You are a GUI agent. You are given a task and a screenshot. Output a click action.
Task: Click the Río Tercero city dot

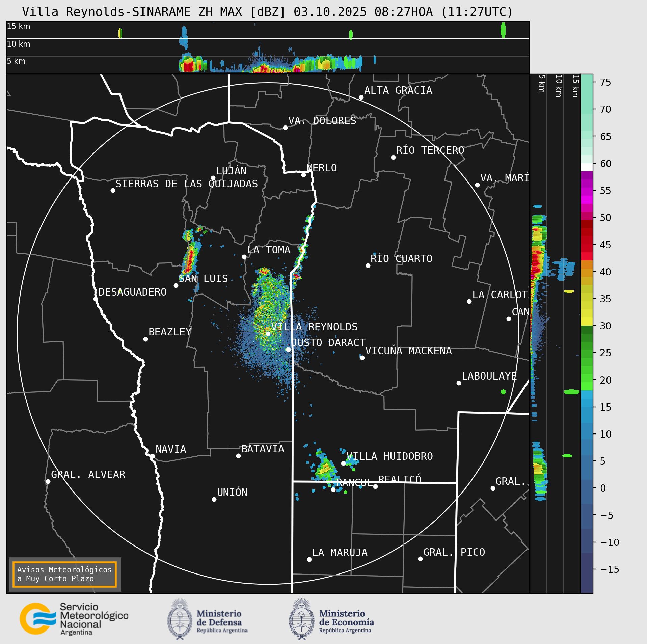pyautogui.click(x=393, y=157)
